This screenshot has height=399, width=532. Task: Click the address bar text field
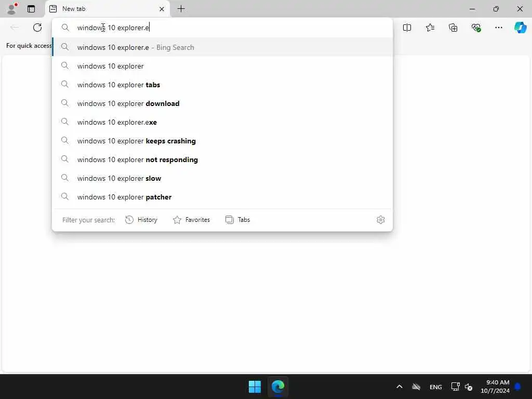click(222, 28)
